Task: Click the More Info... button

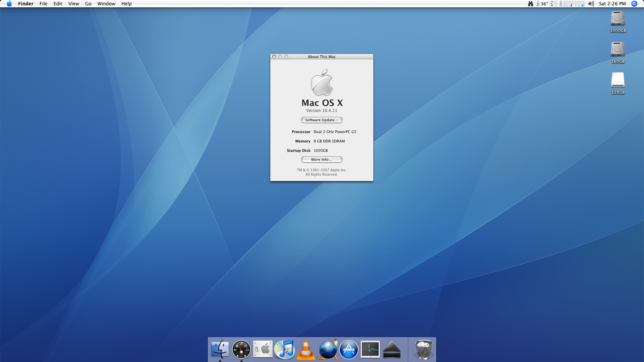Action: point(322,160)
